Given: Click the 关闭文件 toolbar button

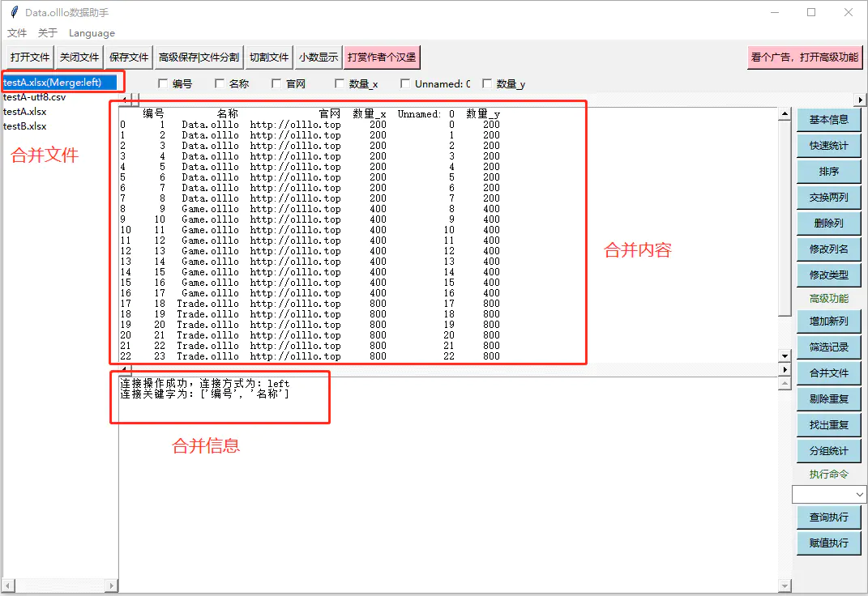Looking at the screenshot, I should [79, 57].
